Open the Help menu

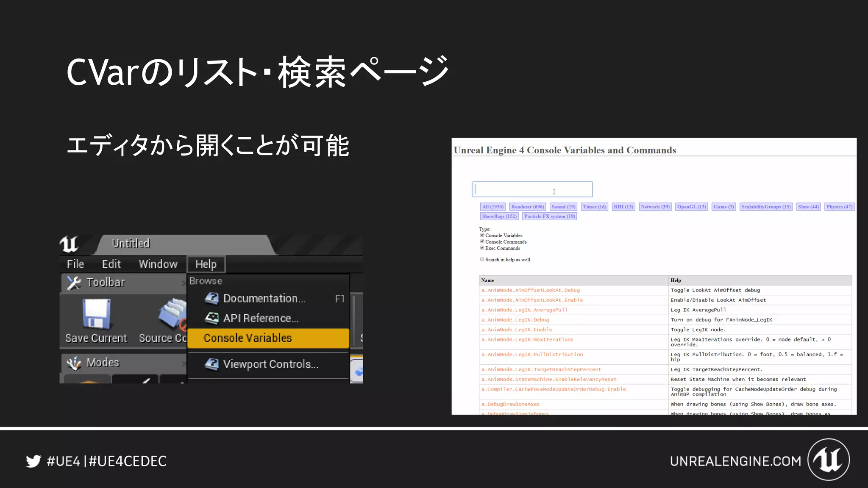click(206, 264)
